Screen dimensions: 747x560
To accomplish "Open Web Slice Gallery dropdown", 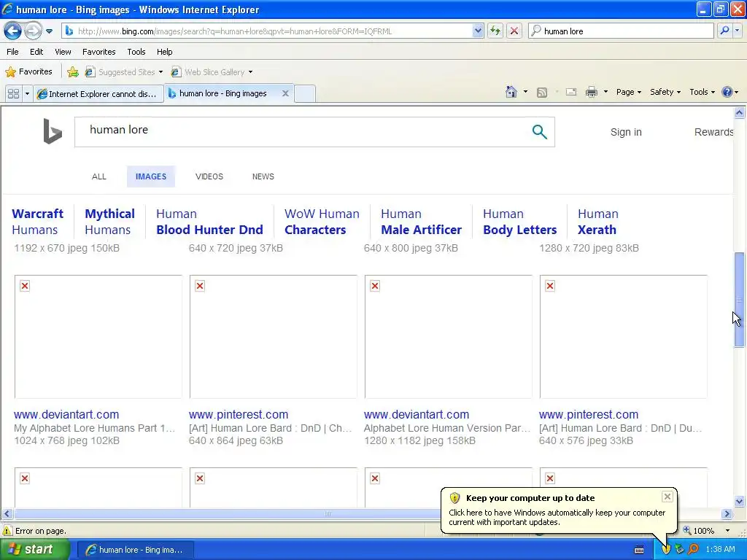I will click(x=212, y=72).
